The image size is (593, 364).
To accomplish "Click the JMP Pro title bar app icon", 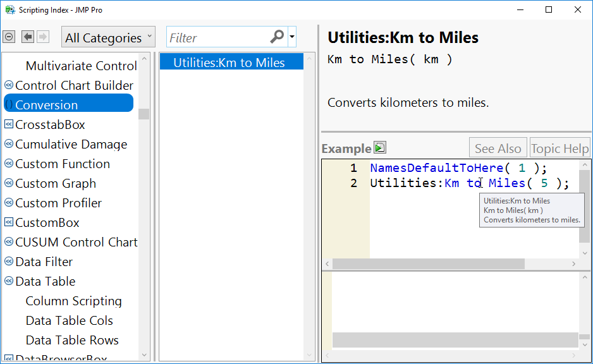I will 9,10.
